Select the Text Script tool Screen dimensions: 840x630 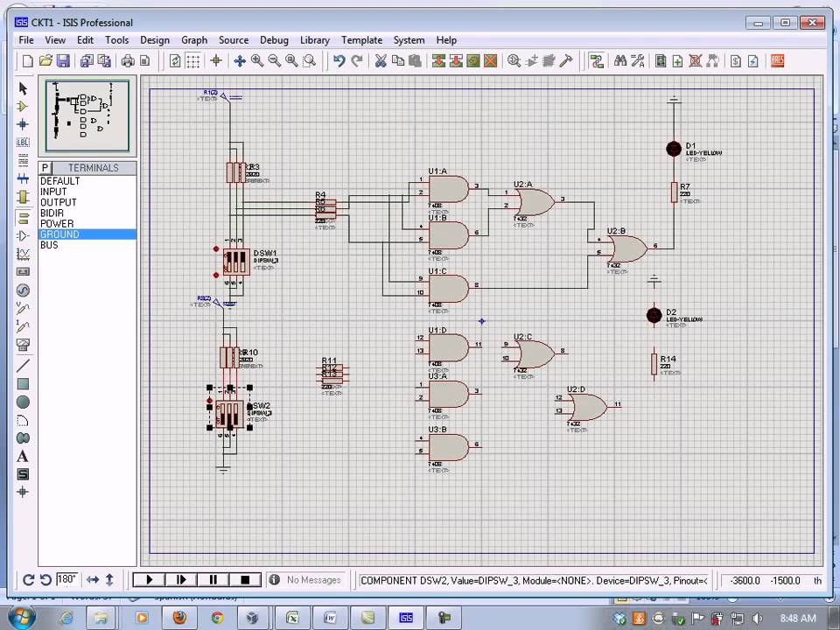(x=23, y=160)
